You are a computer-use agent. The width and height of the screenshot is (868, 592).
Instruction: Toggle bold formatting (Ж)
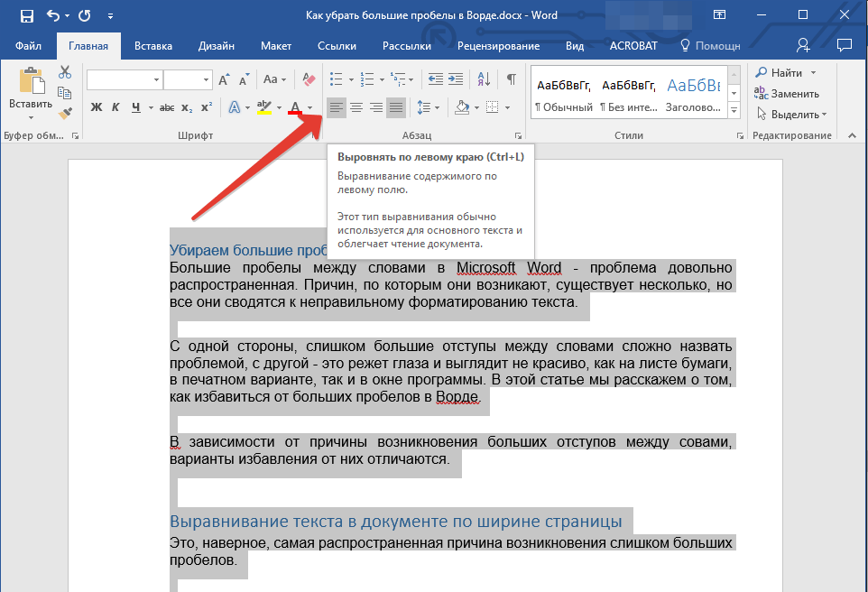point(97,108)
